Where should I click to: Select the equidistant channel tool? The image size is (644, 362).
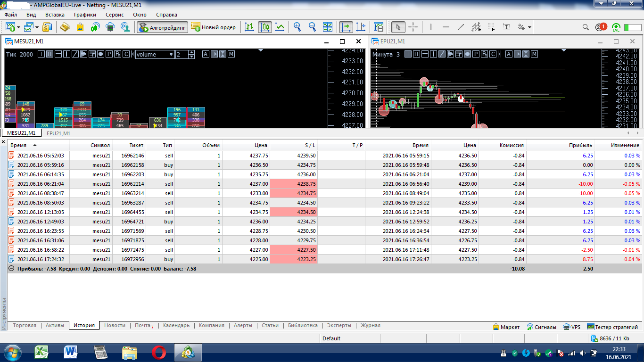476,27
